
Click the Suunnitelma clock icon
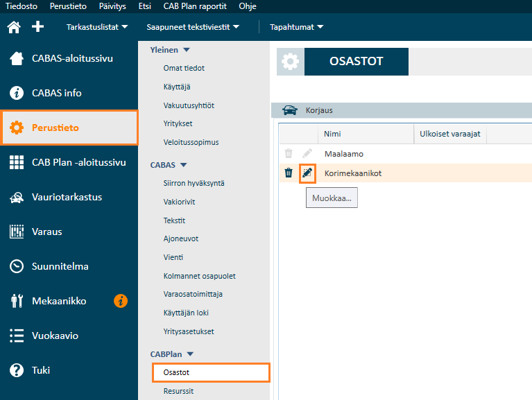pos(17,266)
